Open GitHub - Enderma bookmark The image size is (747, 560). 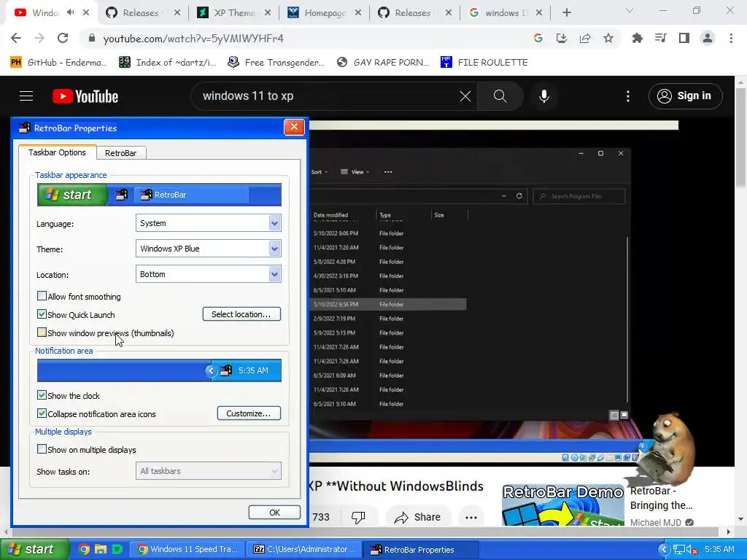tap(58, 63)
